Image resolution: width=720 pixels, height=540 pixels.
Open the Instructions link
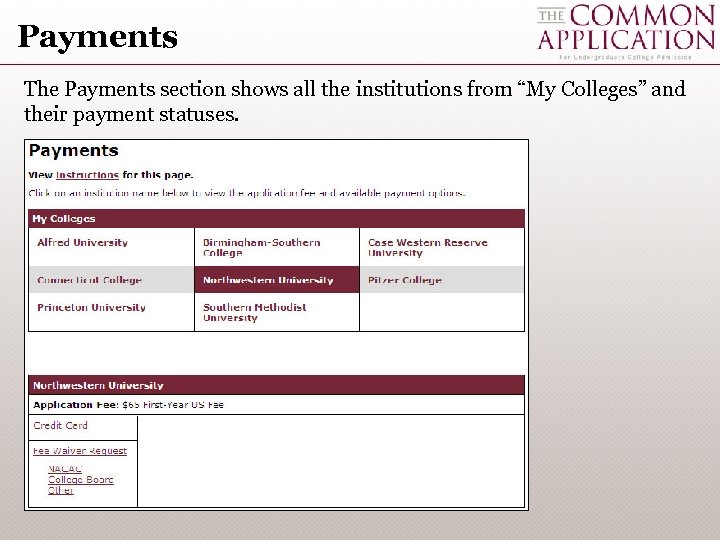[87, 175]
